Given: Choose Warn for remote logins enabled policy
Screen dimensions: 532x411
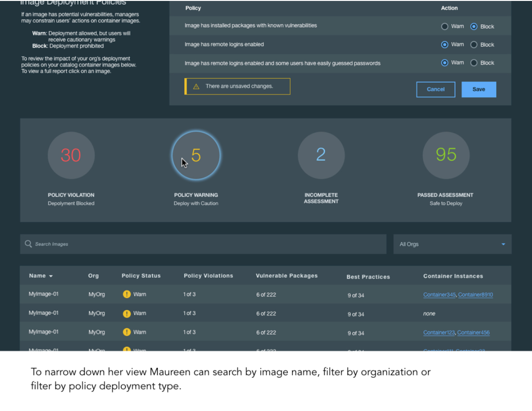Looking at the screenshot, I should click(x=444, y=44).
